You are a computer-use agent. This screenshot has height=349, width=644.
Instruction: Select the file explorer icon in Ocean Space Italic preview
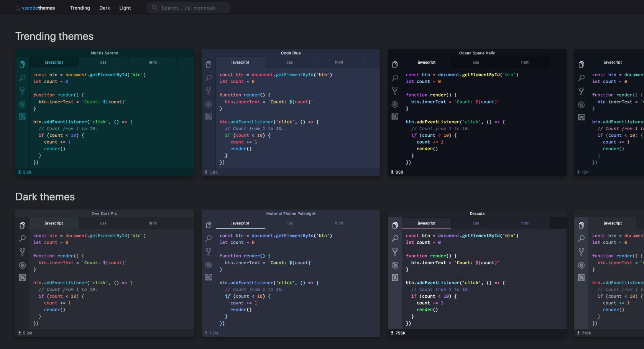click(394, 65)
